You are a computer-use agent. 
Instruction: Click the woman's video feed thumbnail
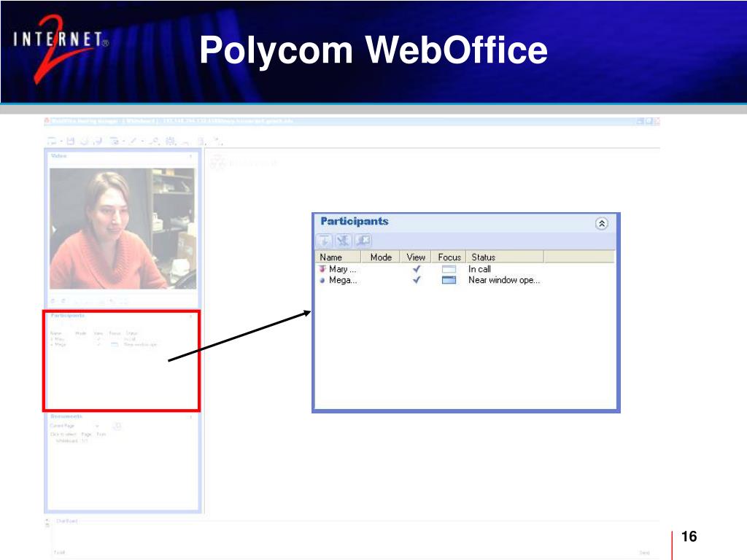tap(123, 228)
